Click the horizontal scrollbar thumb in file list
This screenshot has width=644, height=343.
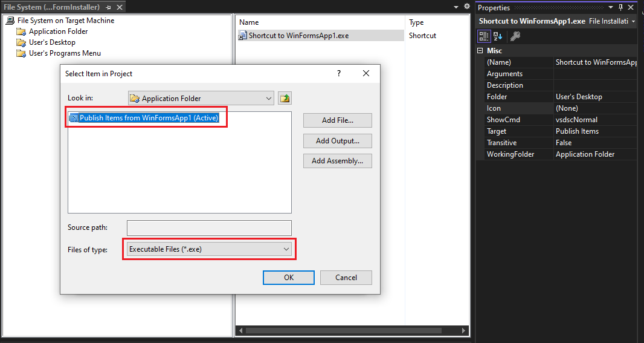pyautogui.click(x=344, y=331)
